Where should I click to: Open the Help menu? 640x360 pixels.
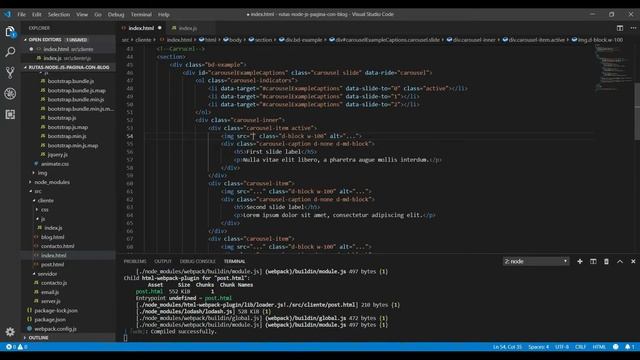pos(164,14)
